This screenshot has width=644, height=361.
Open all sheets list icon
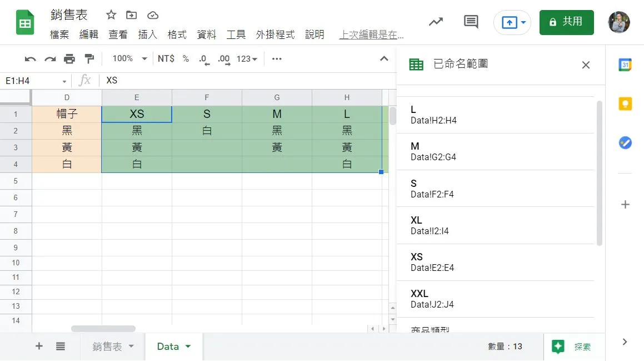coord(61,346)
